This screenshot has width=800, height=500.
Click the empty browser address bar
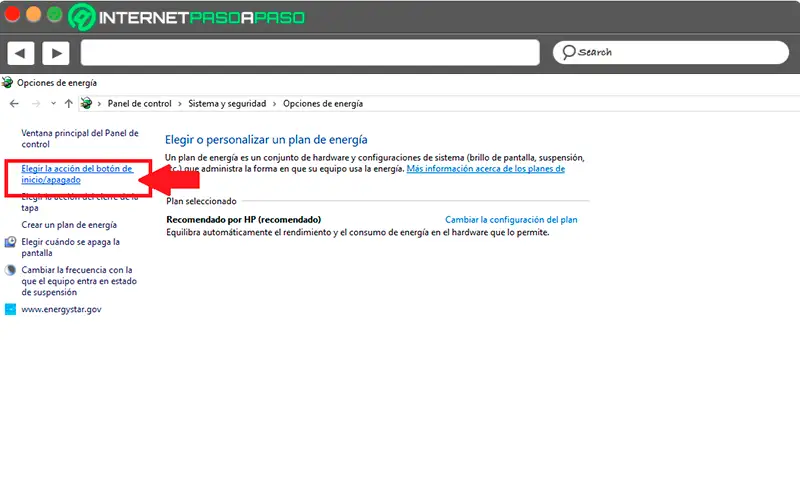click(x=310, y=53)
